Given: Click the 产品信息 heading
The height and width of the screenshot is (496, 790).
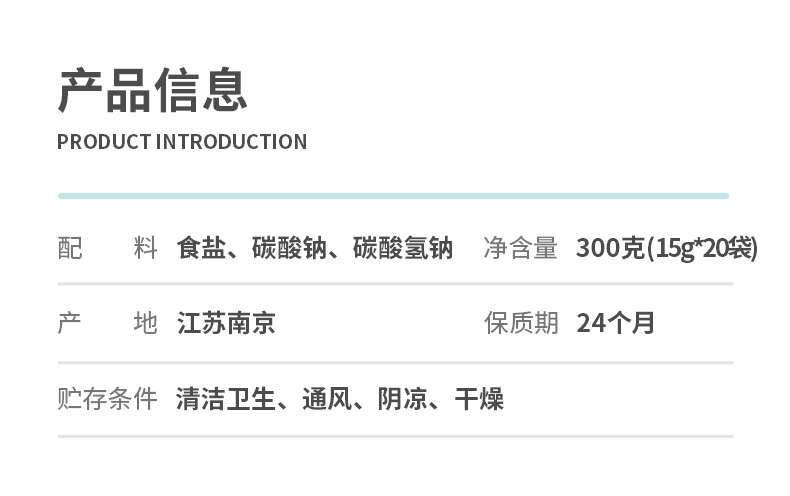Looking at the screenshot, I should tap(152, 90).
